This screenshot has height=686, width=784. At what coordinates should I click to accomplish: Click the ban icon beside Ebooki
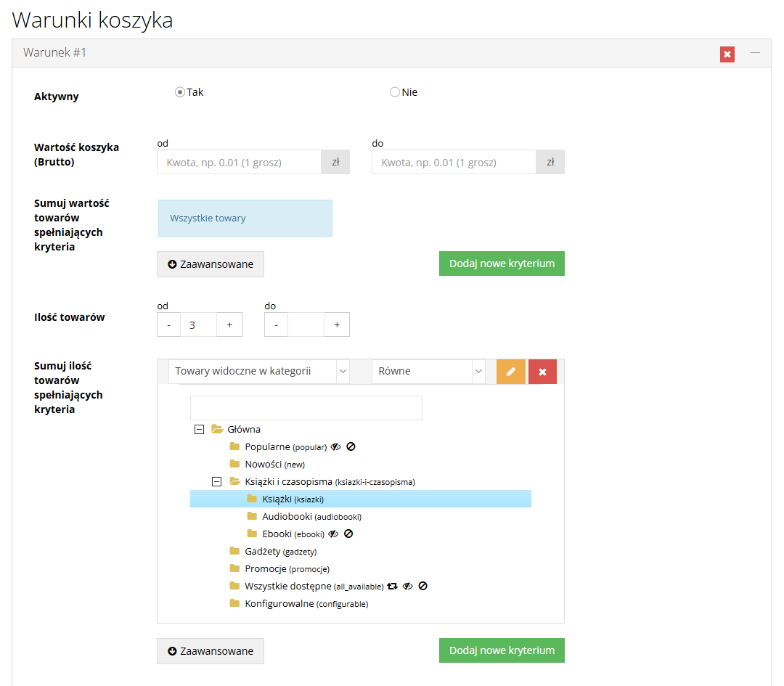(x=348, y=534)
